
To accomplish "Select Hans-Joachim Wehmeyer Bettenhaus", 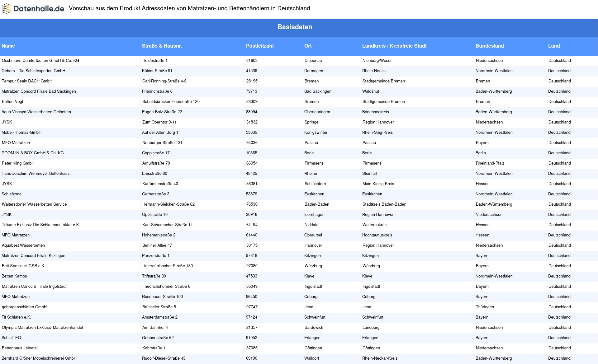I will click(36, 174).
